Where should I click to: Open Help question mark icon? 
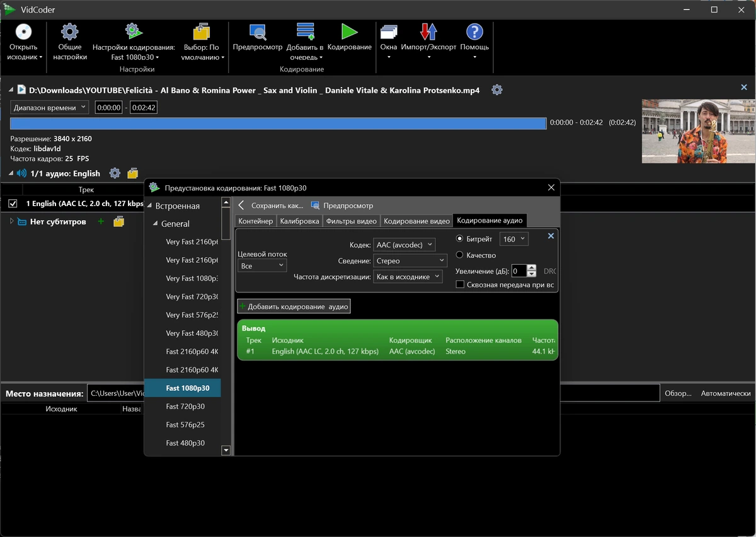click(474, 32)
